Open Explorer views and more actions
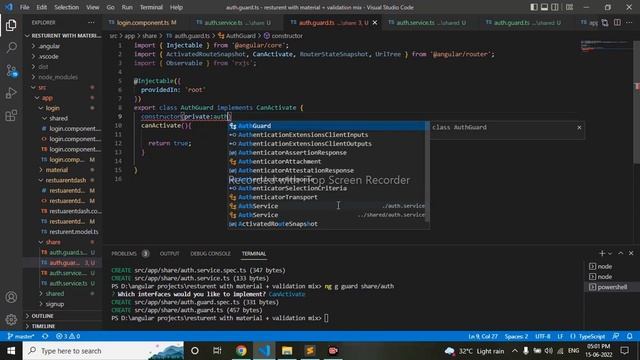 coord(91,22)
